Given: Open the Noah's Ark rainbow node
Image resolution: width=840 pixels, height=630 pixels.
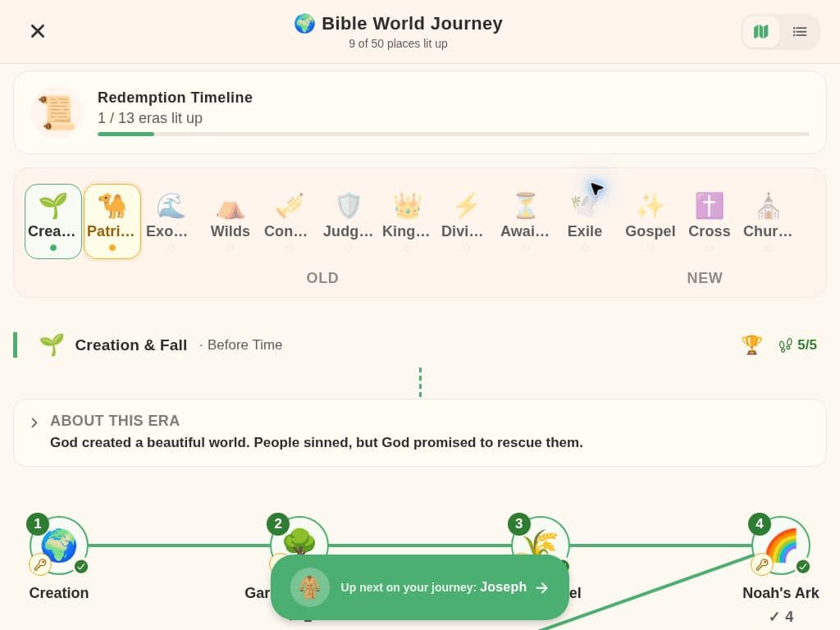Looking at the screenshot, I should 781,546.
